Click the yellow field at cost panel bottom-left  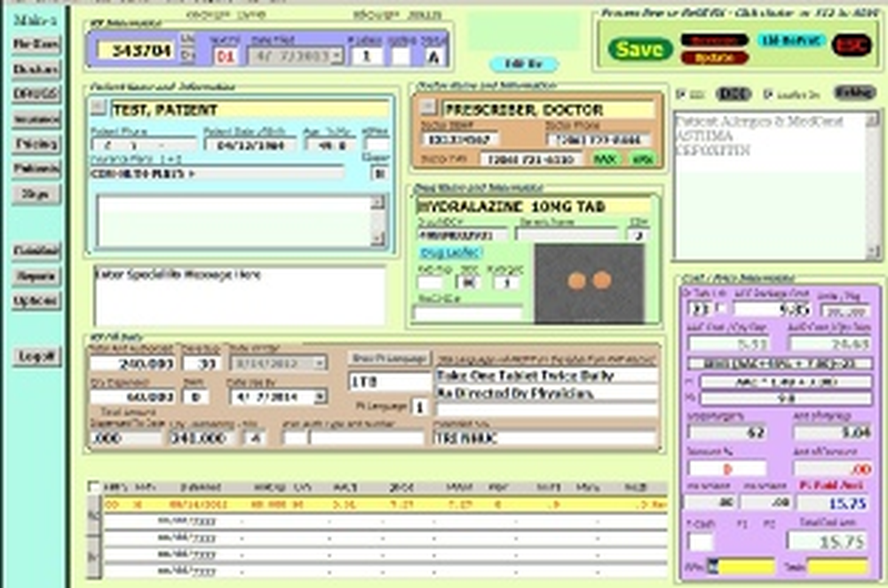point(741,567)
